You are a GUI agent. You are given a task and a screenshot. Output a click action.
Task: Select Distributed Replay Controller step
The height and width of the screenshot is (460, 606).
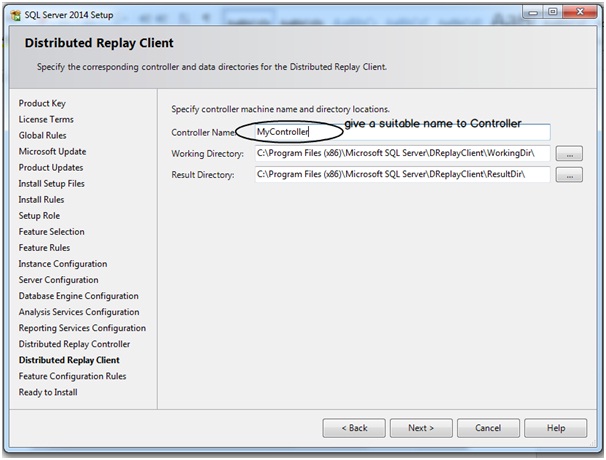[x=74, y=344]
